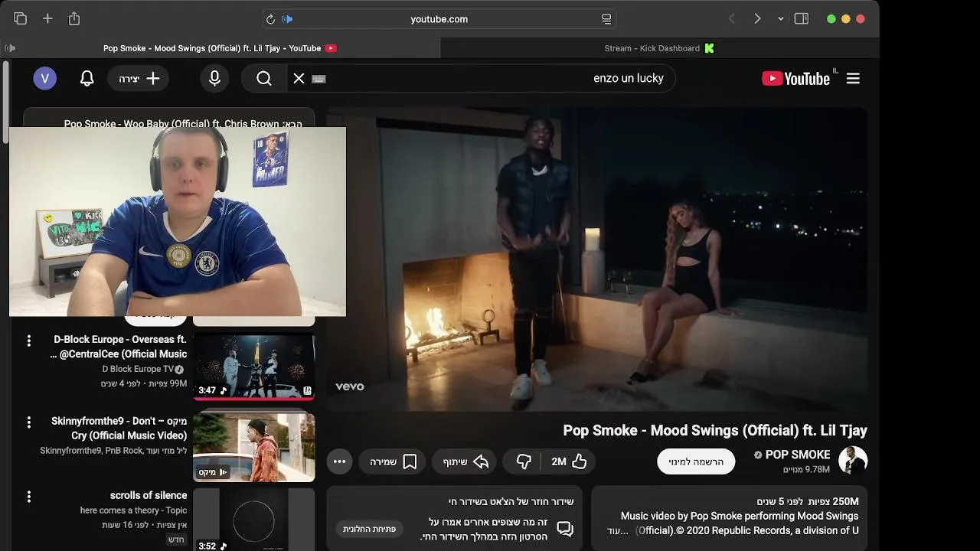Open the account avatar V menu
This screenshot has height=551, width=980.
click(x=44, y=78)
